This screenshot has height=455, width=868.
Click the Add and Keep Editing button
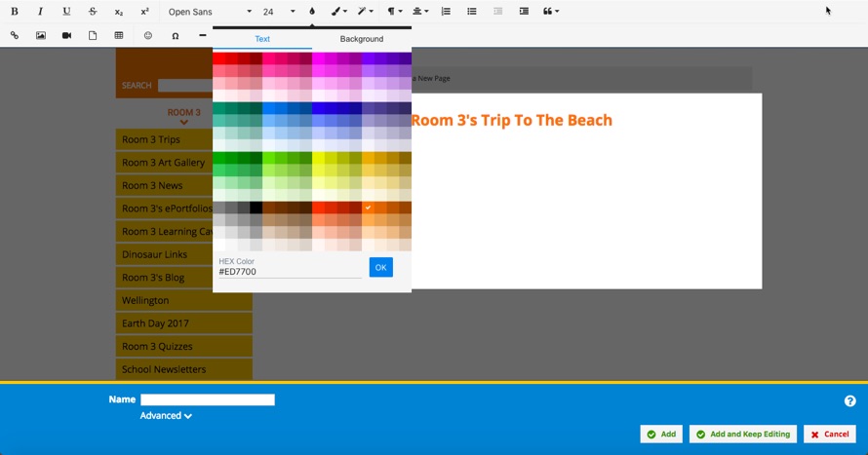click(743, 434)
